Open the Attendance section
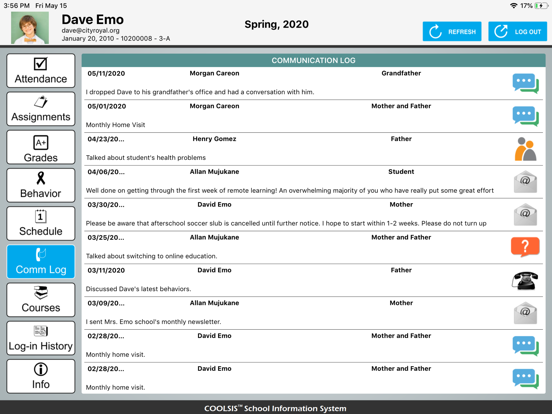Screen dimensions: 552x414 coord(40,71)
